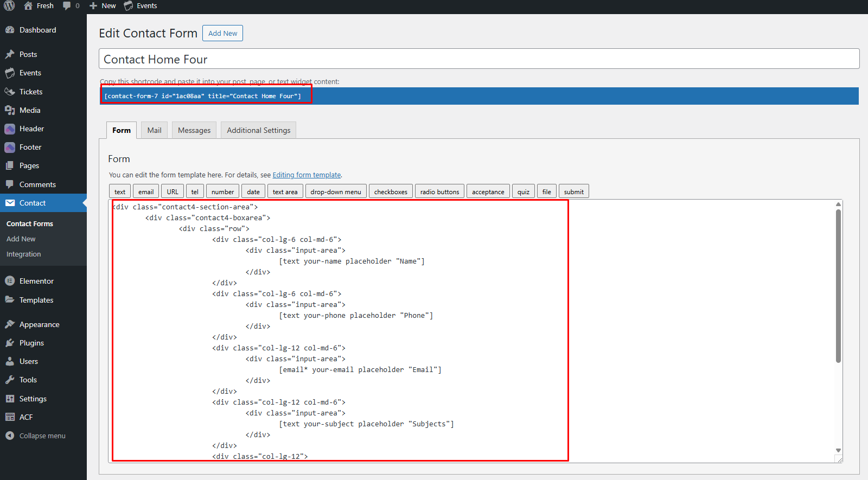This screenshot has height=480, width=868.
Task: Insert an email tag
Action: (x=146, y=191)
